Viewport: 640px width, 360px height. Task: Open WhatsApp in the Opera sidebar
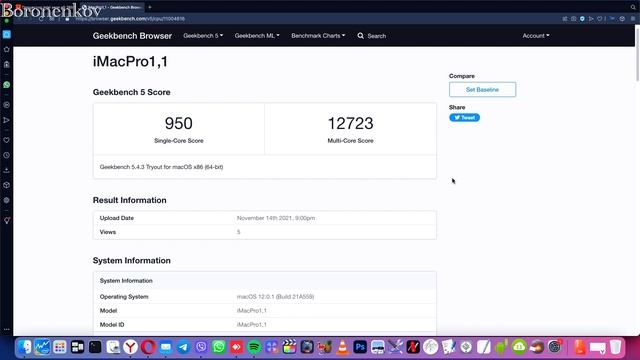pyautogui.click(x=7, y=85)
